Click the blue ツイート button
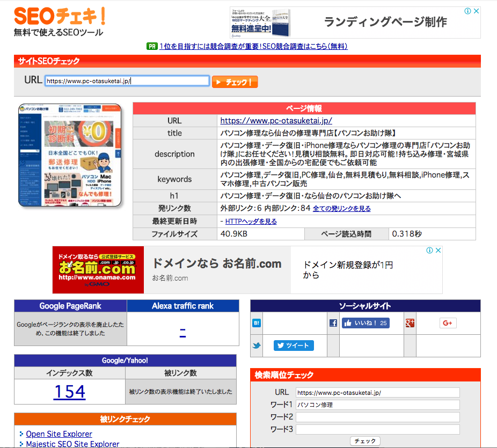 coord(294,346)
